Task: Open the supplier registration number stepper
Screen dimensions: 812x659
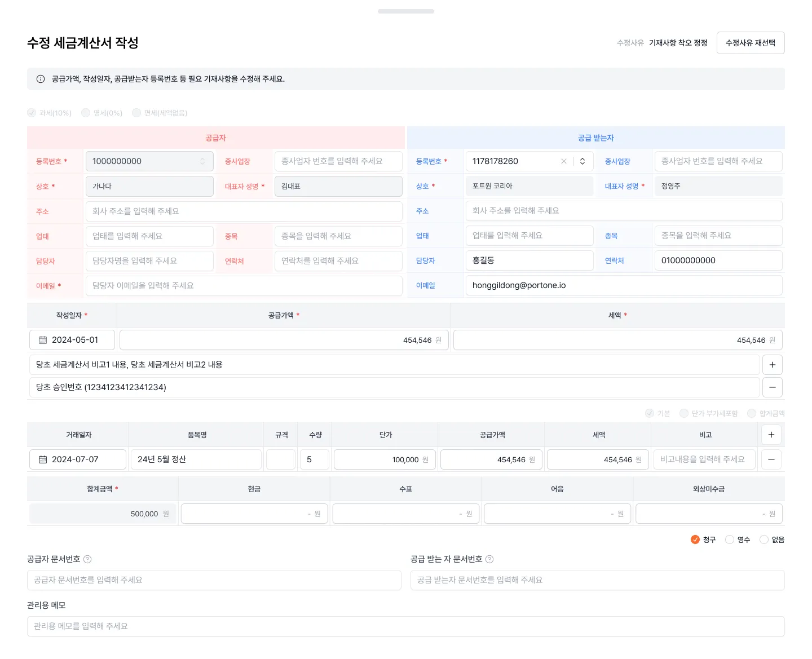Action: click(x=202, y=161)
